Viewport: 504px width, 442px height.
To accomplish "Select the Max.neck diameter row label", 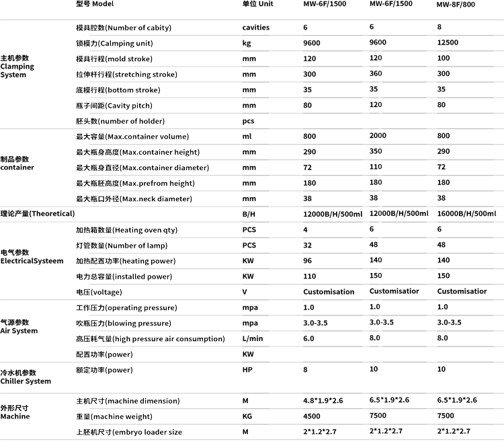I will point(134,199).
